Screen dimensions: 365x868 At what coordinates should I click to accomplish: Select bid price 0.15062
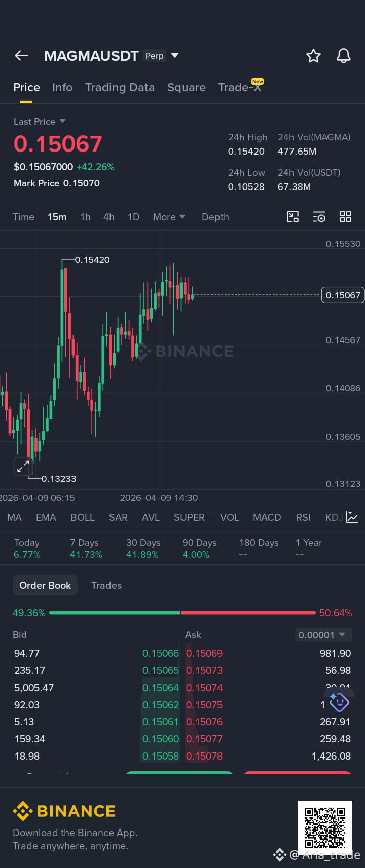click(160, 705)
